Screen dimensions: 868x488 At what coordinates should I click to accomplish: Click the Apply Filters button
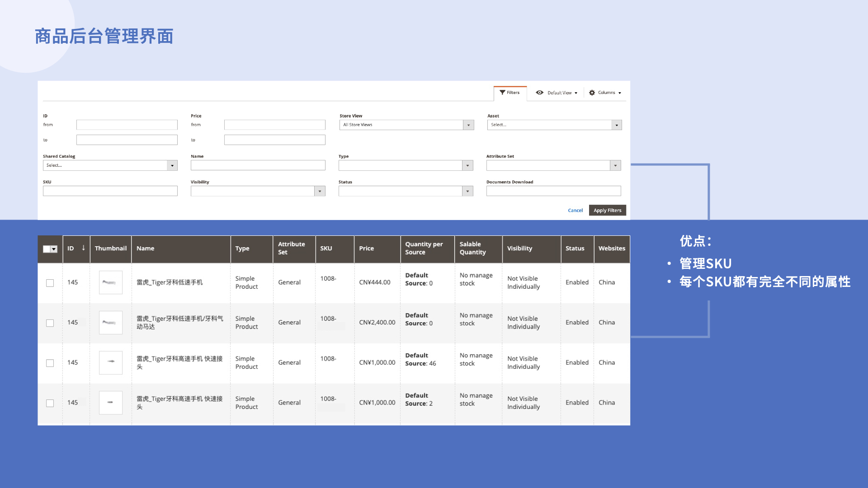tap(608, 211)
